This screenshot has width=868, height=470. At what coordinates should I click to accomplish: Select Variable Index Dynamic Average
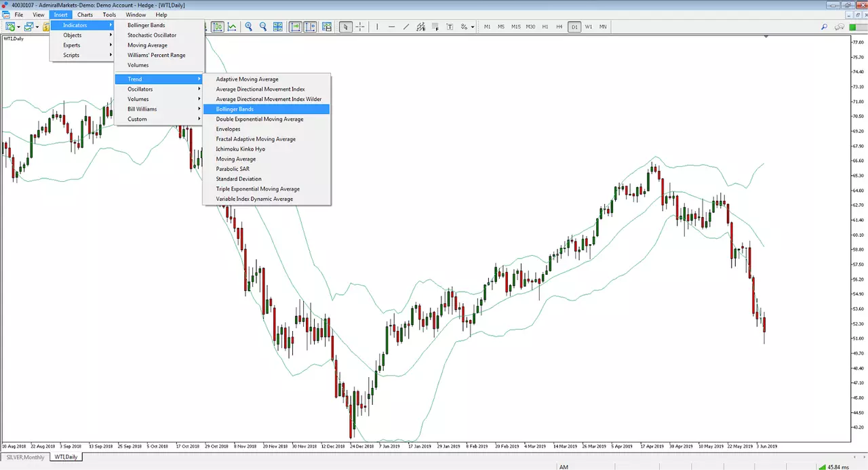click(267, 199)
